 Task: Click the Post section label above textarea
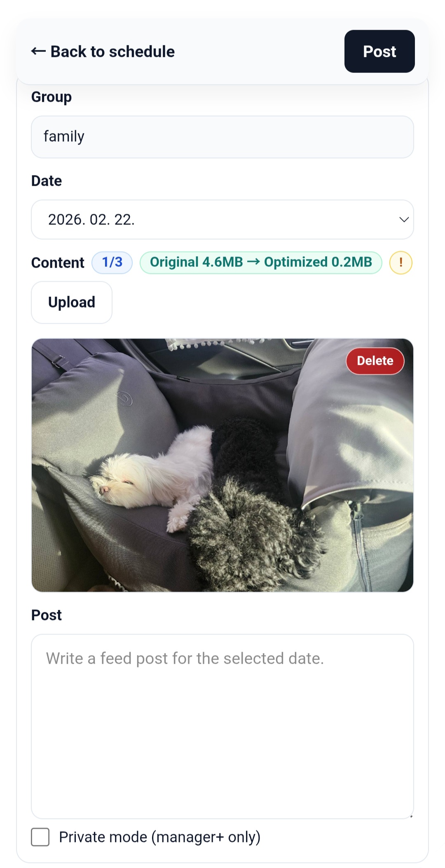(47, 615)
